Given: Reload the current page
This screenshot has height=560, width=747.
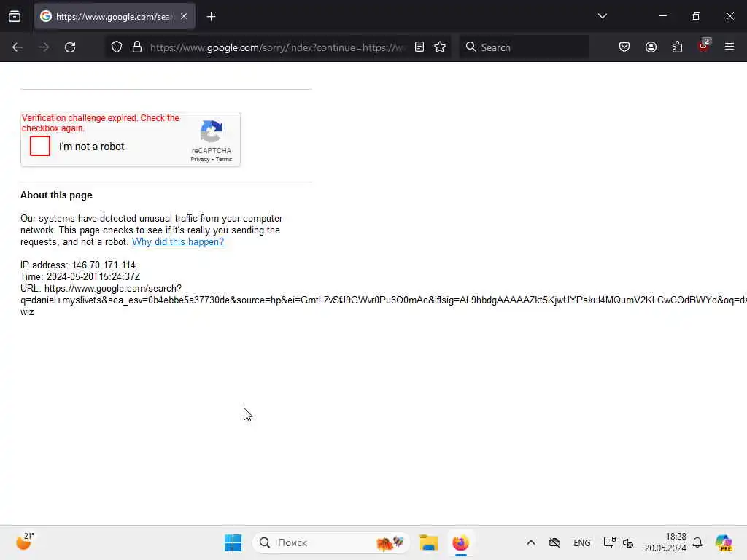Looking at the screenshot, I should (70, 47).
